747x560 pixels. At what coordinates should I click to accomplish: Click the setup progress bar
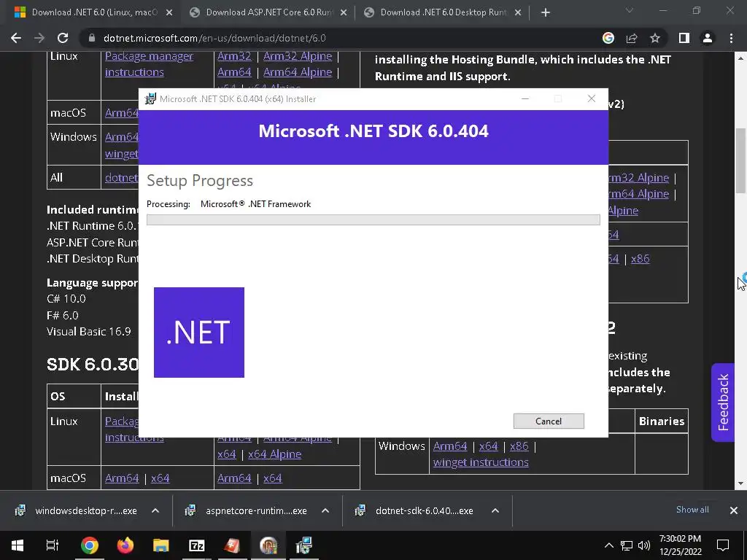click(373, 219)
